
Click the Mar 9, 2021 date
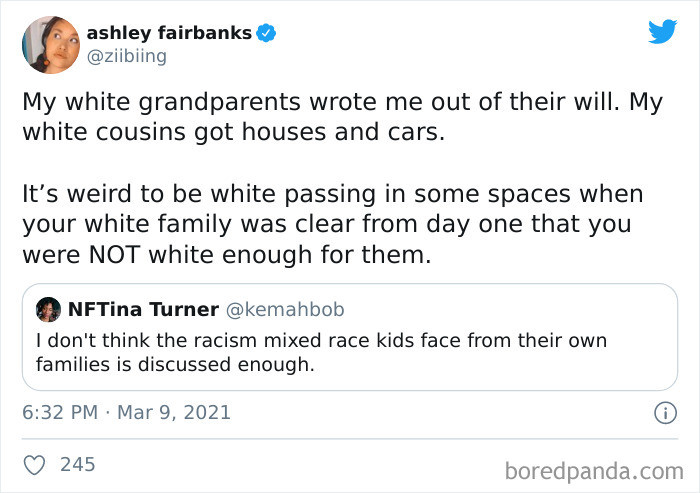pos(175,412)
